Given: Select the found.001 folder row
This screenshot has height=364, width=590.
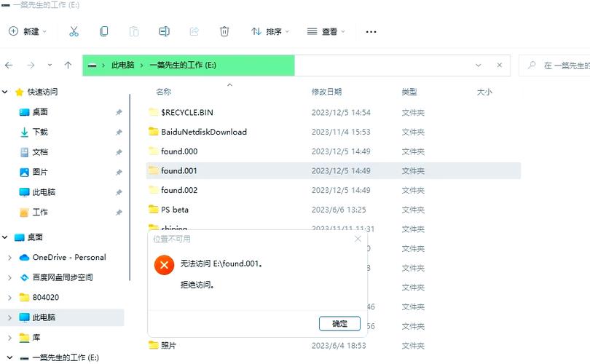Looking at the screenshot, I should 334,171.
